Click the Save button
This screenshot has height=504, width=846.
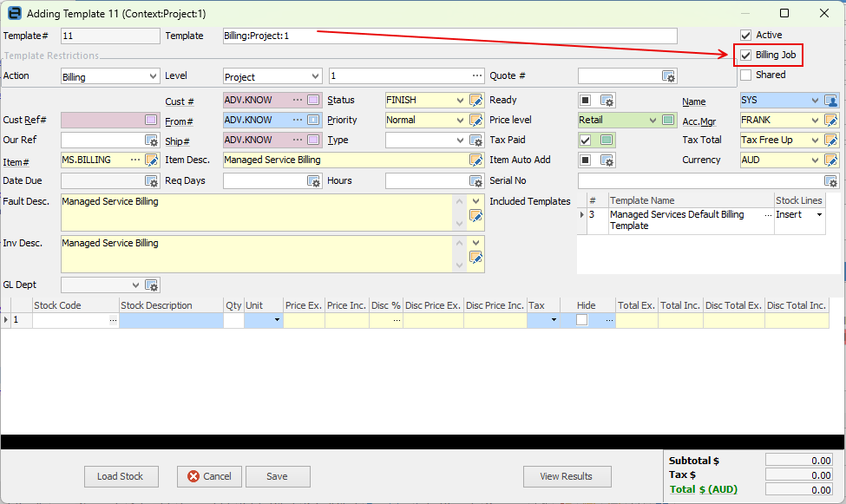pos(278,476)
